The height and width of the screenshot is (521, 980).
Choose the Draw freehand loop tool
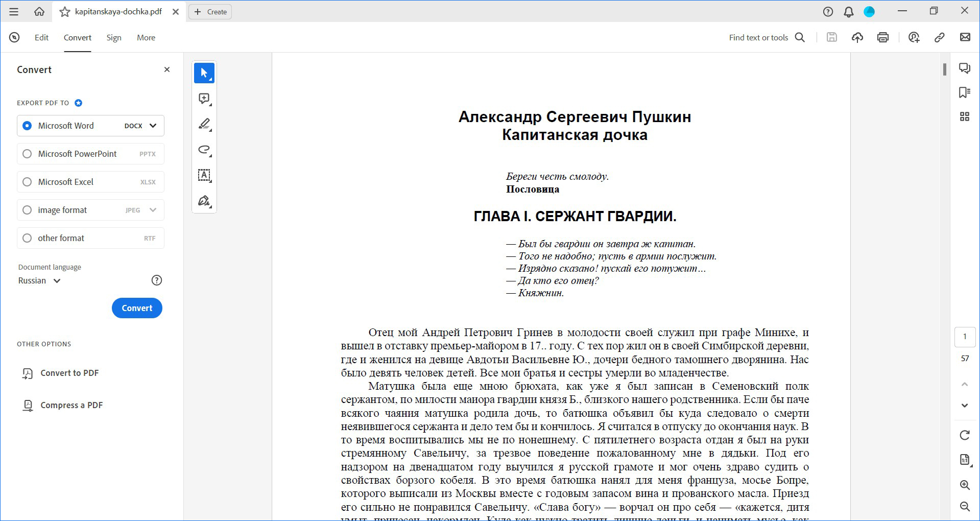point(204,150)
